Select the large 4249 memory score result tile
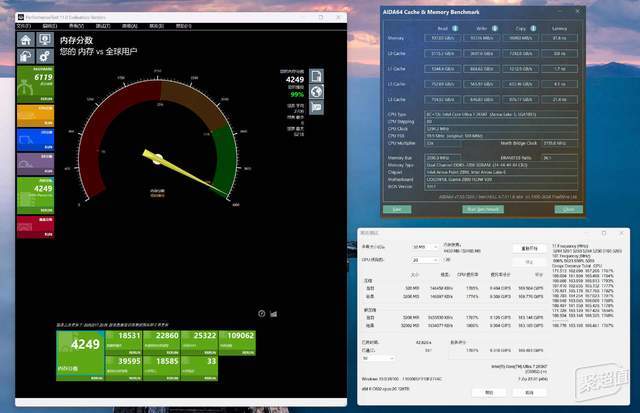 point(80,355)
